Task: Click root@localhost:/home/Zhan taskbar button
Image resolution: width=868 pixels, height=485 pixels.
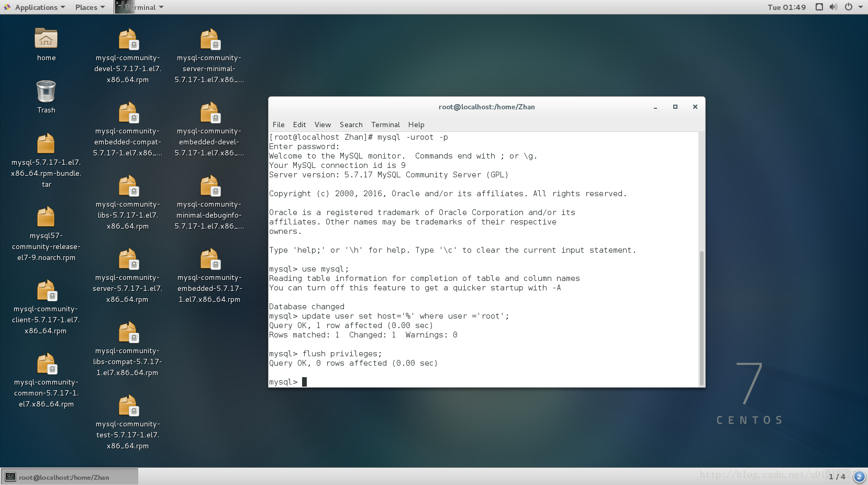Action: pos(70,477)
